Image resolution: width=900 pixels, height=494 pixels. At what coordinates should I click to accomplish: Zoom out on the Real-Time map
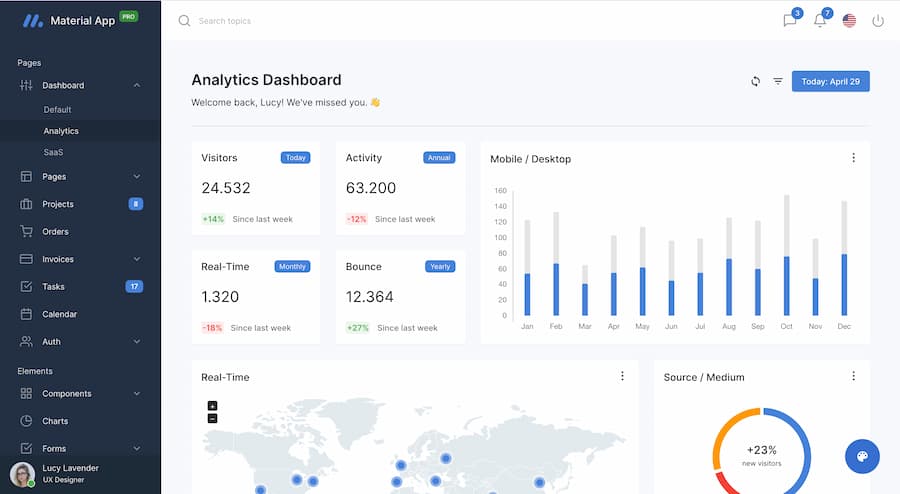coord(212,418)
